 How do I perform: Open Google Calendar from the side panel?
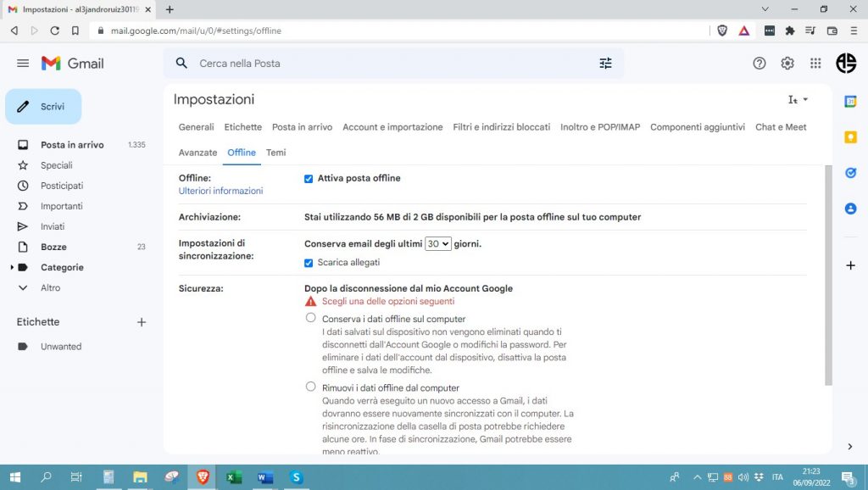[x=850, y=102]
